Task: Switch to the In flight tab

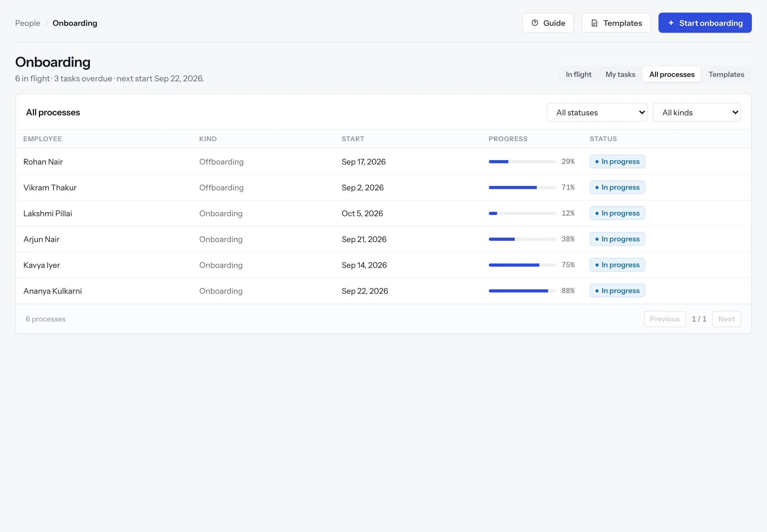Action: (578, 74)
